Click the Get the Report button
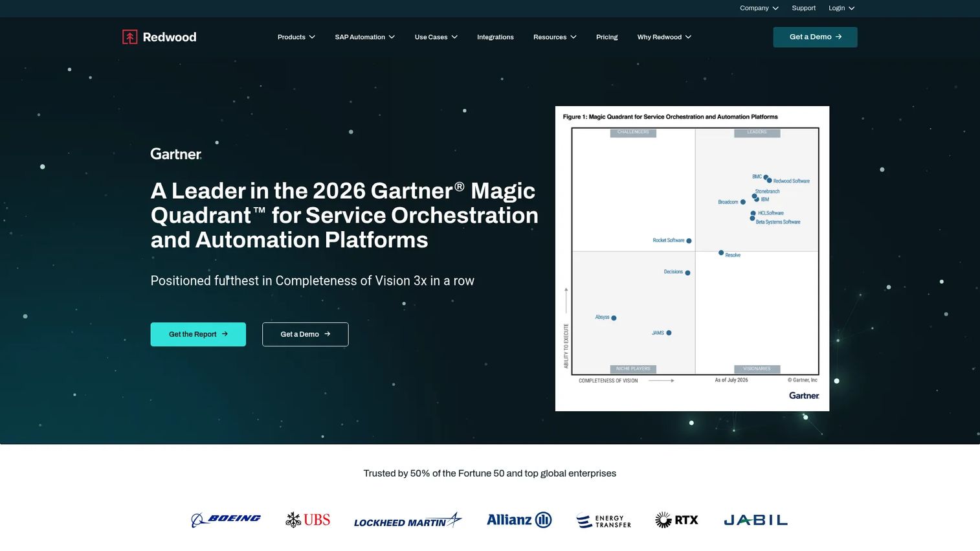980x551 pixels. pos(198,334)
